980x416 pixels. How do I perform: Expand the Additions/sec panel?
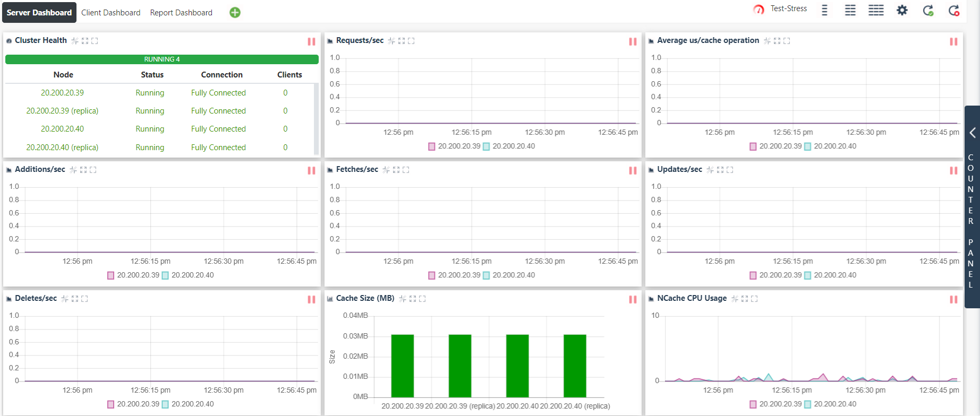(x=83, y=170)
